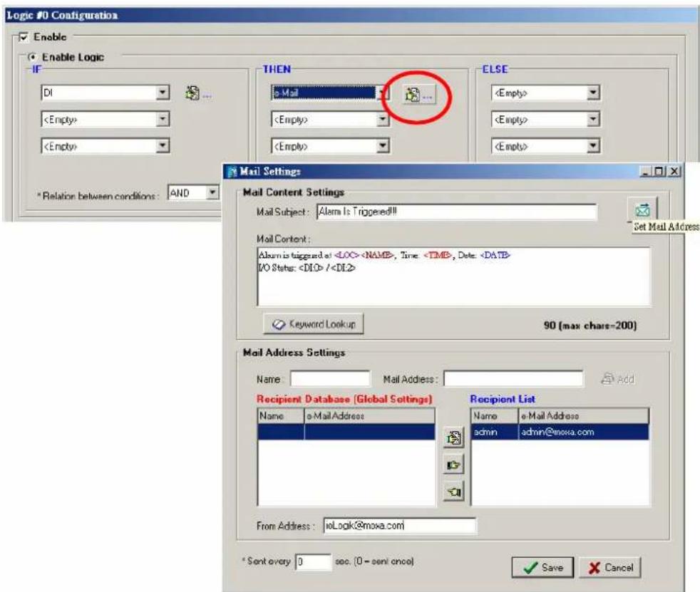Maximize the Mail Settings window
The image size is (700, 592).
659,171
